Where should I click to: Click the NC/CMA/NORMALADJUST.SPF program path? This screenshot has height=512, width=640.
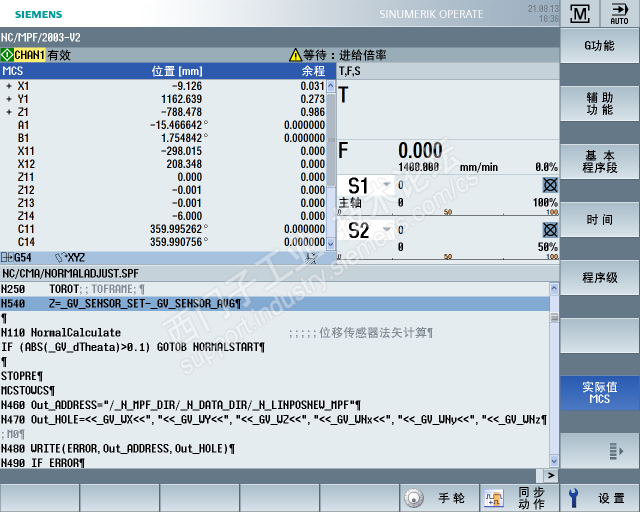70,273
